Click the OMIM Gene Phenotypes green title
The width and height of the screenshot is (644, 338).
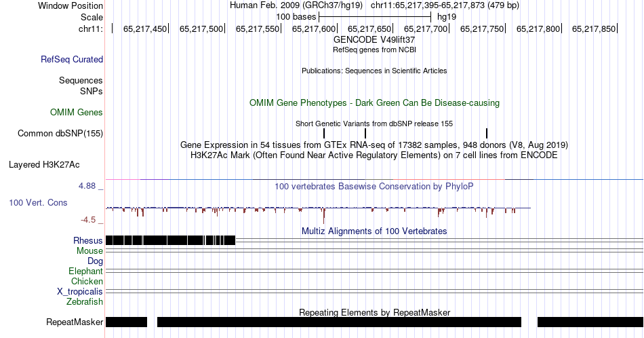[374, 102]
